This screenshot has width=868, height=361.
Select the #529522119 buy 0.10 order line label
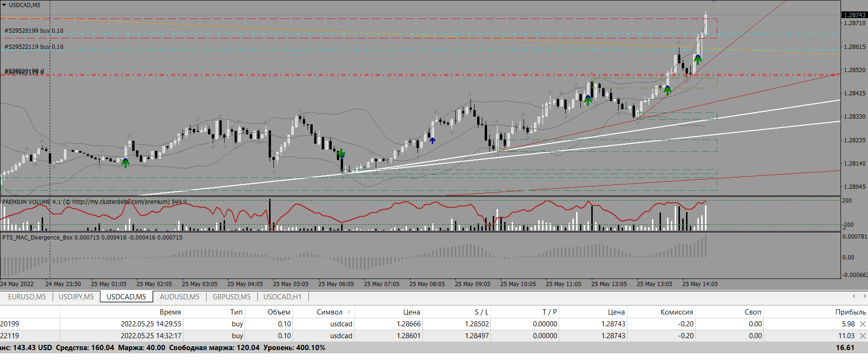coord(34,47)
